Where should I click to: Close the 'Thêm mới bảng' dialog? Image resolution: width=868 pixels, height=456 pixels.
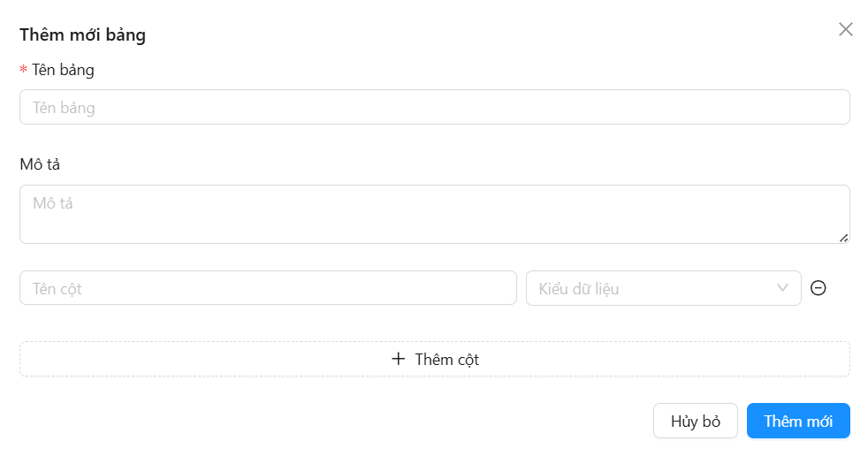pos(846,29)
